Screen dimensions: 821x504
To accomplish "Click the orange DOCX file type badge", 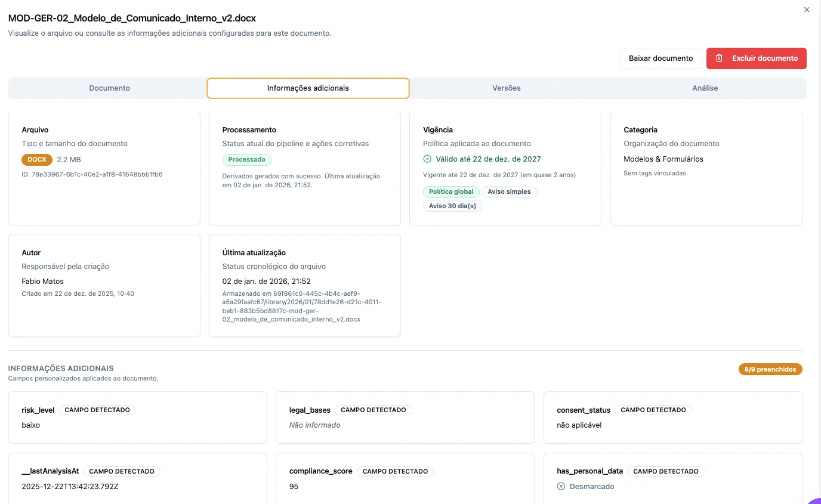I will click(x=37, y=160).
